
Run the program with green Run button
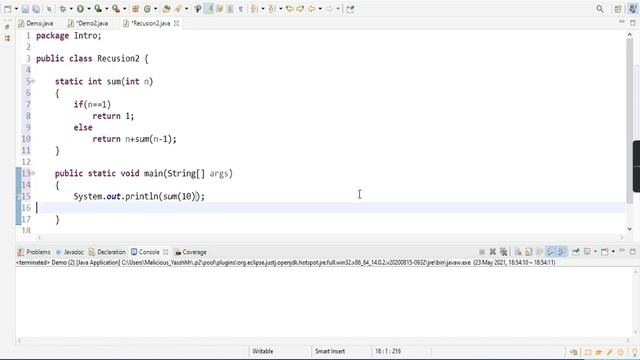coord(80,9)
